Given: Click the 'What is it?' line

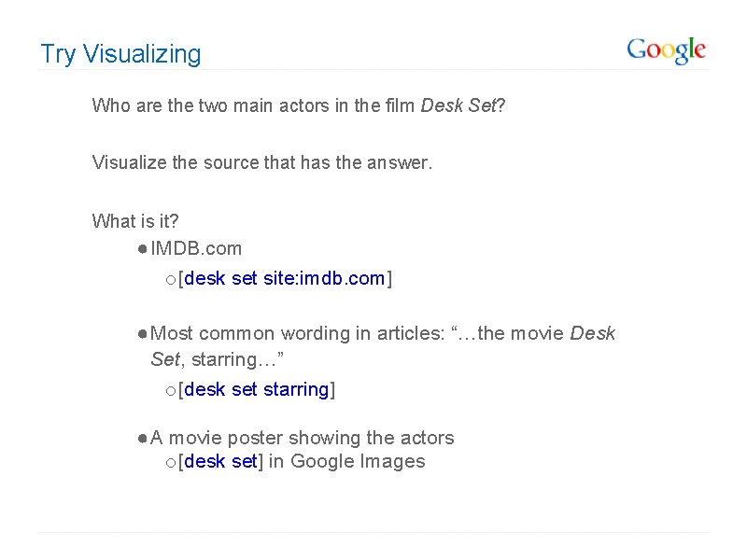Looking at the screenshot, I should tap(135, 221).
